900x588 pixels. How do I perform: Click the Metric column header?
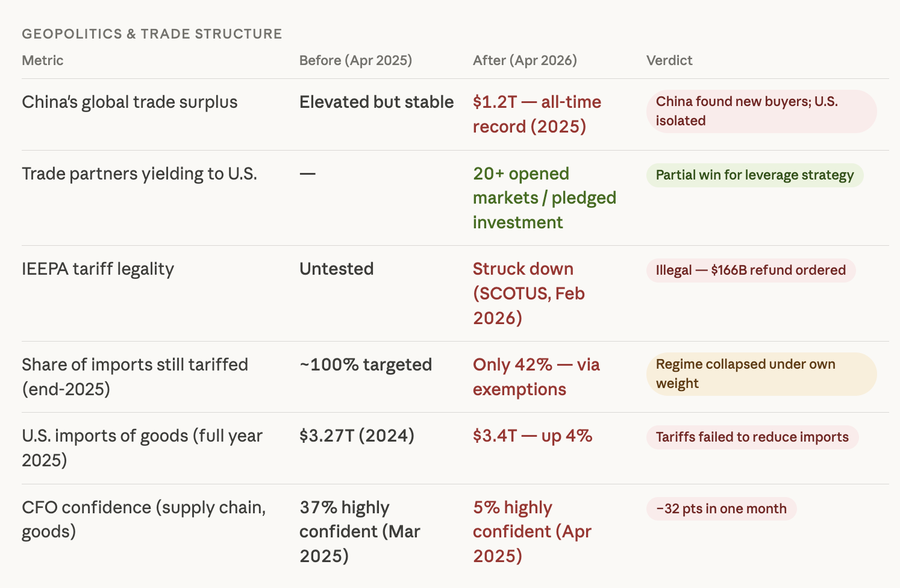coord(42,60)
